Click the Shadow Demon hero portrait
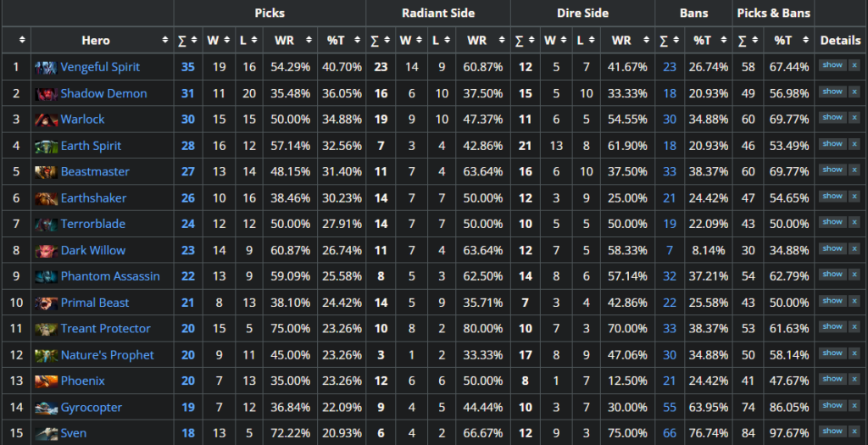The width and height of the screenshot is (868, 445). (x=46, y=93)
